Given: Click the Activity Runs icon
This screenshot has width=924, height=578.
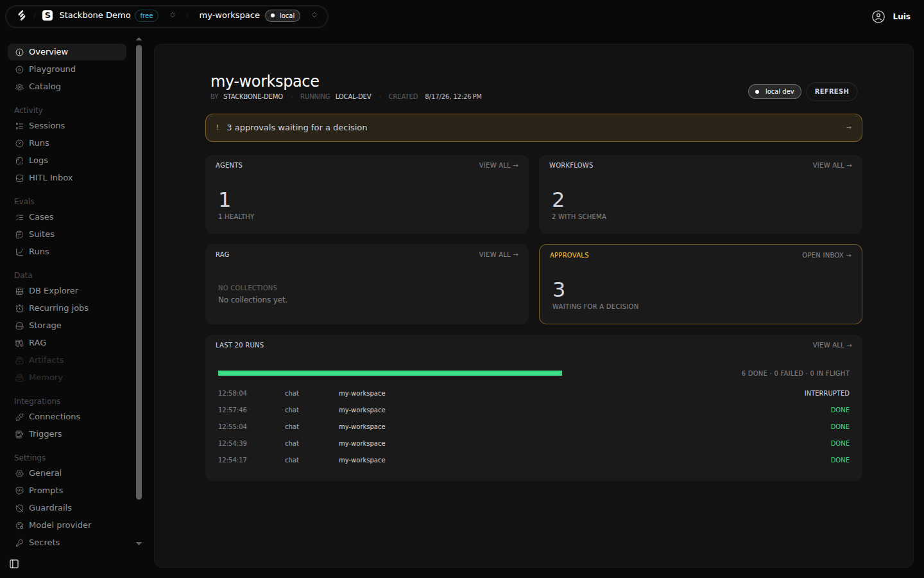Looking at the screenshot, I should click(20, 143).
